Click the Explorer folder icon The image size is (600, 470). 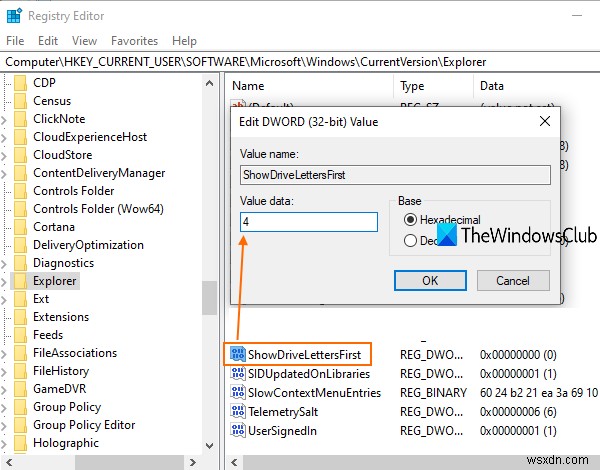20,281
